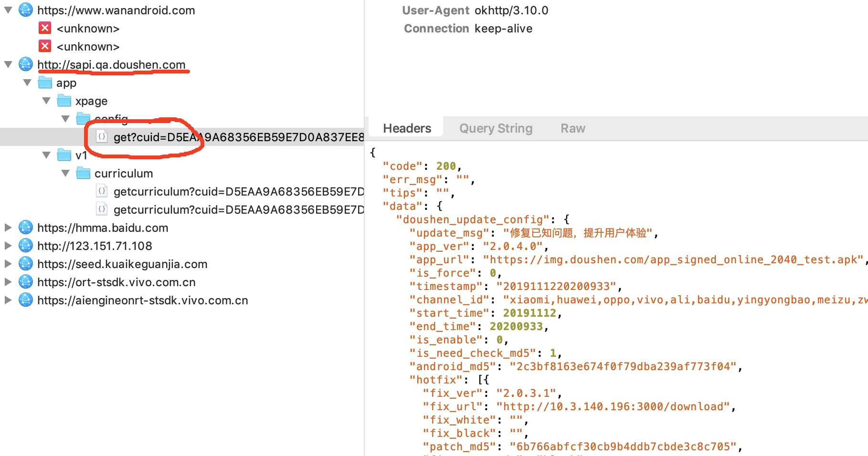Select the get?cuid=D5EA... request row
This screenshot has height=456, width=868.
tap(182, 137)
